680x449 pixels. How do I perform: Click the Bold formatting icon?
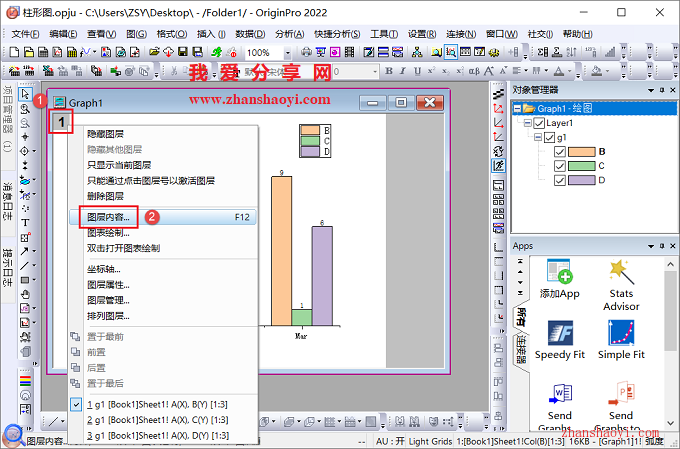tap(389, 71)
